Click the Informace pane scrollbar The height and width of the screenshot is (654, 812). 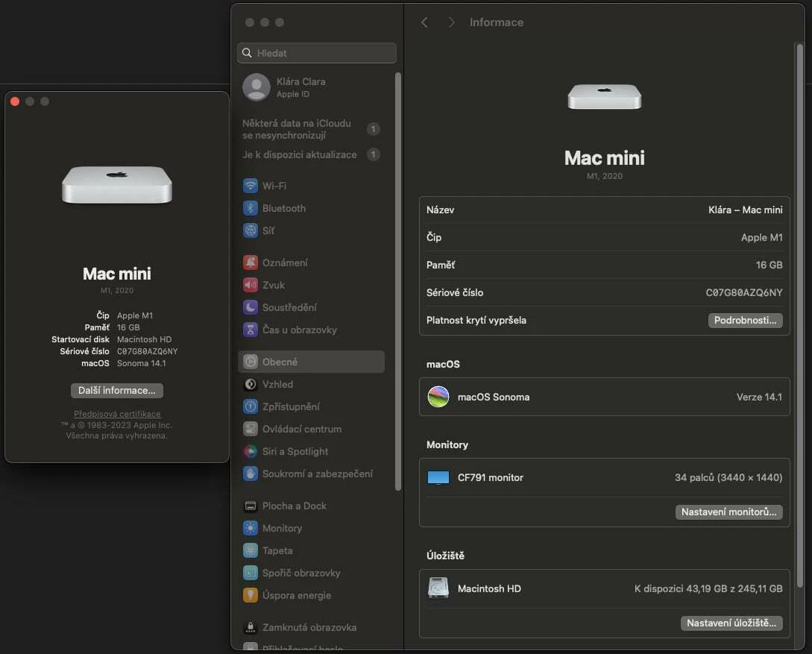click(x=799, y=316)
